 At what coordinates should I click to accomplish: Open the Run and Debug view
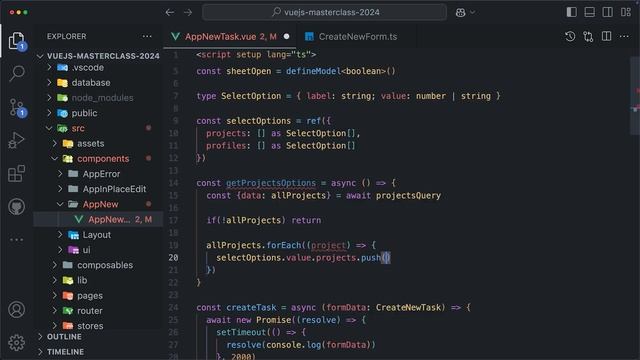pos(16,140)
